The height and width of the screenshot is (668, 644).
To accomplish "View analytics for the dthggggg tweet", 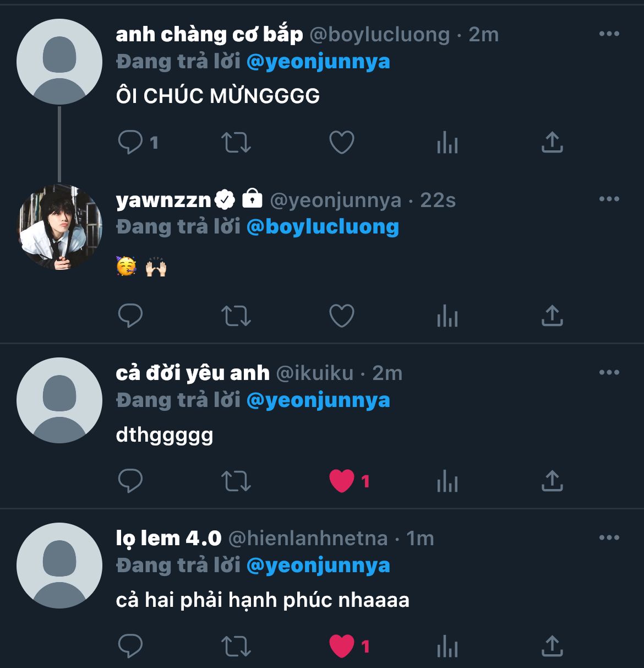I will coord(447,481).
